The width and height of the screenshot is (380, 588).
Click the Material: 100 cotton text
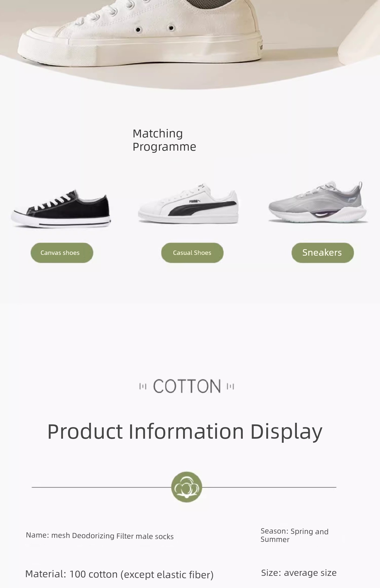click(x=119, y=574)
